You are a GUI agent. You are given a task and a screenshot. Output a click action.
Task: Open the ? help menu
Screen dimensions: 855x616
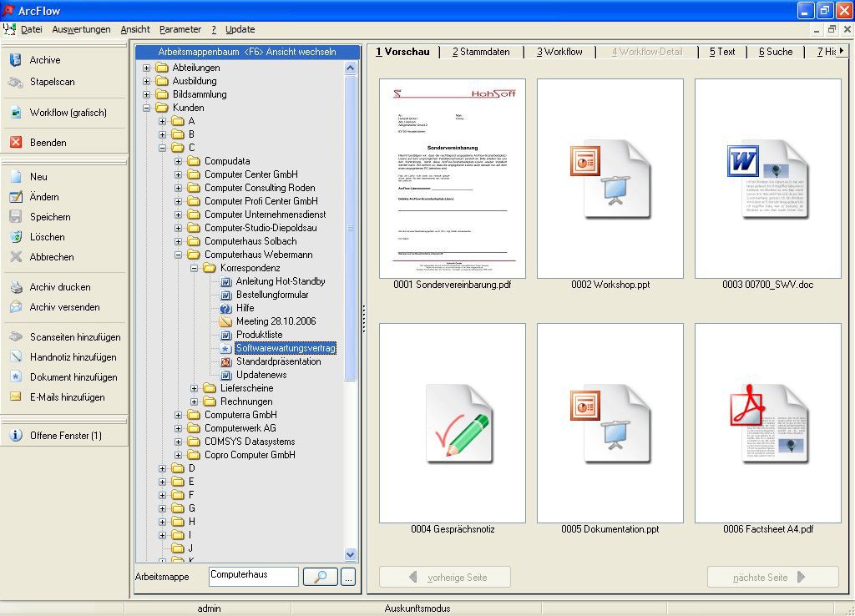point(214,29)
